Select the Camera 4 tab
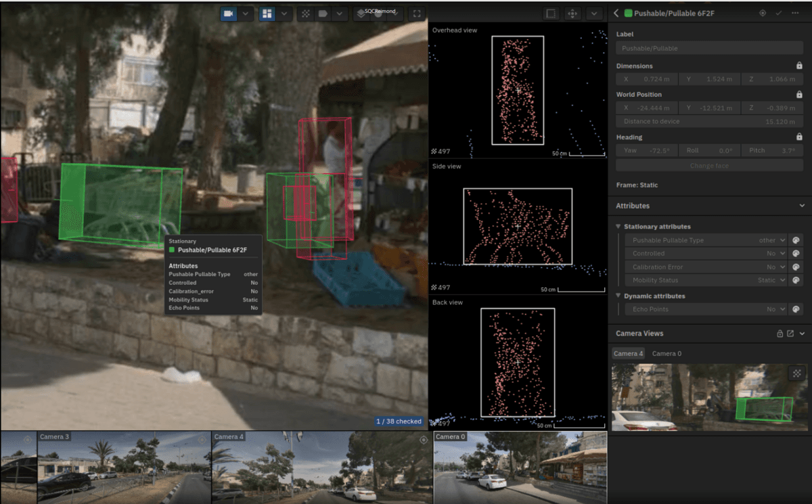The height and width of the screenshot is (504, 812). (628, 354)
